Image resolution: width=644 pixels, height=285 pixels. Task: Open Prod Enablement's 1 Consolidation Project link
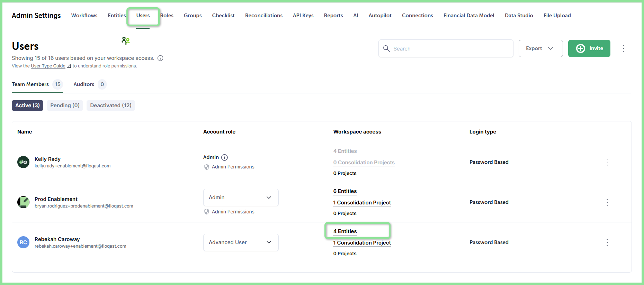click(362, 203)
